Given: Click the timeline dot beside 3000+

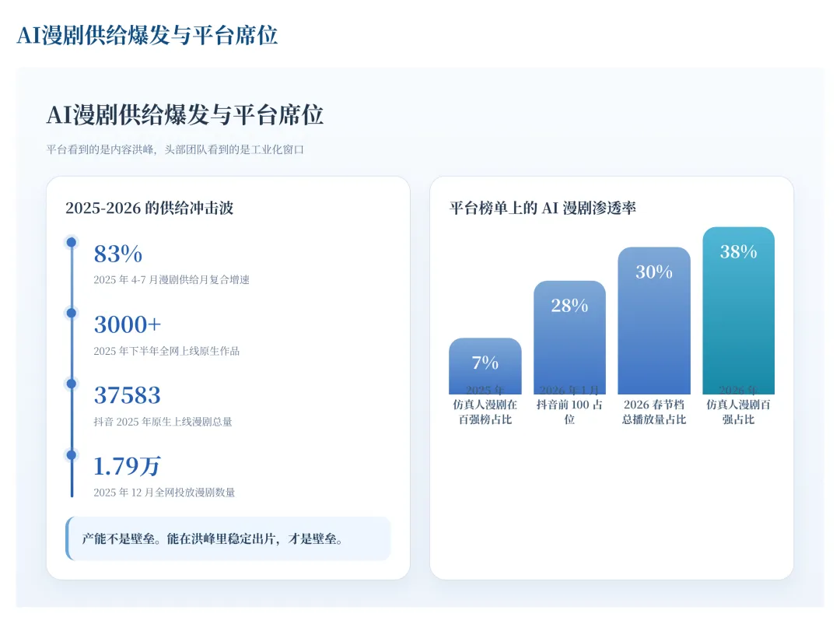Looking at the screenshot, I should pyautogui.click(x=72, y=313).
